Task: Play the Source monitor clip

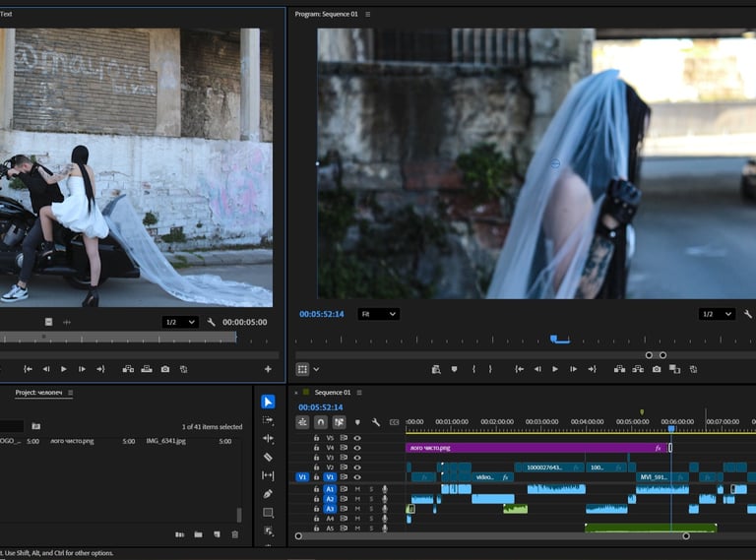Action: pos(64,369)
